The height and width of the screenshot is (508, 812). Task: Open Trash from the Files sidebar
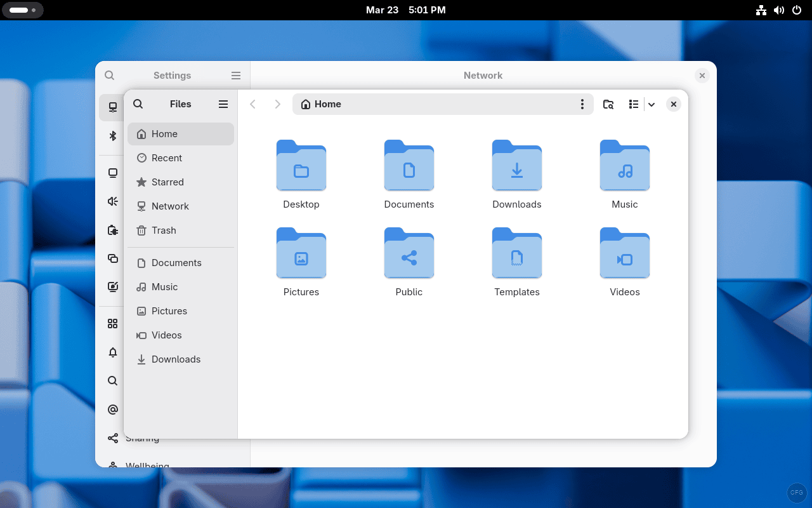[x=163, y=230]
